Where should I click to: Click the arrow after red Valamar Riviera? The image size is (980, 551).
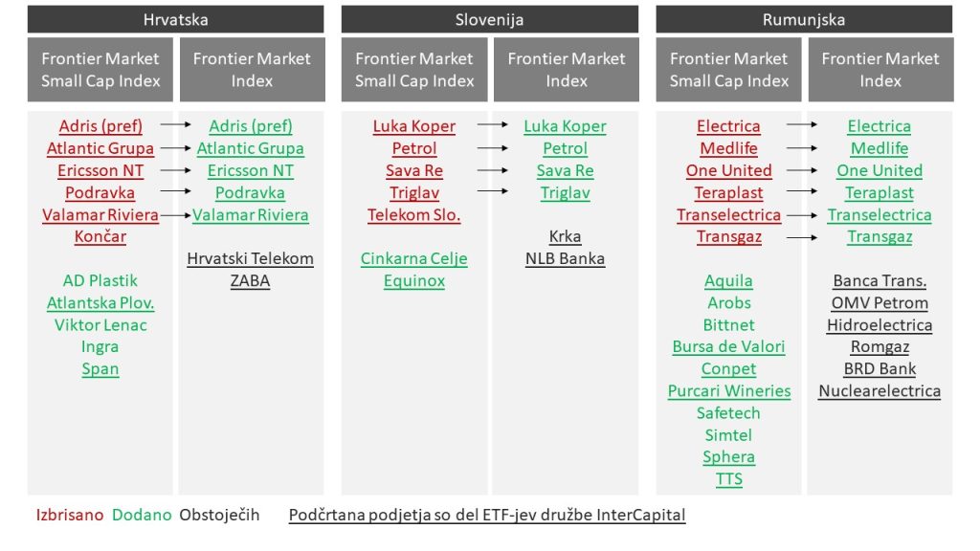175,215
